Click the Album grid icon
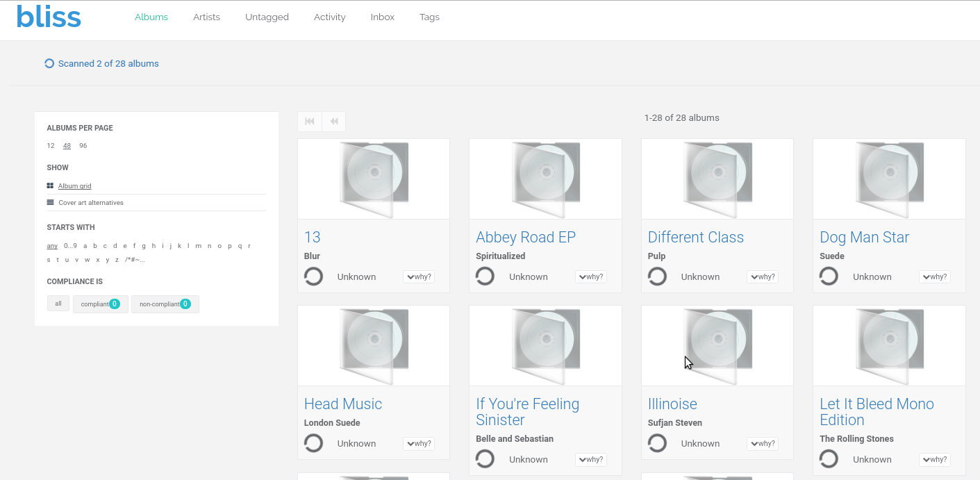This screenshot has height=480, width=980. pyautogui.click(x=50, y=186)
